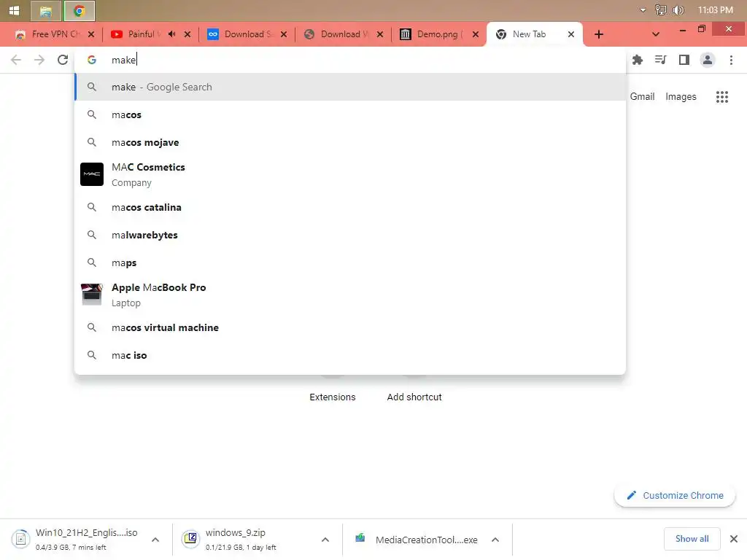Close the downloads bar
Viewport: 747px width, 560px height.
click(734, 539)
